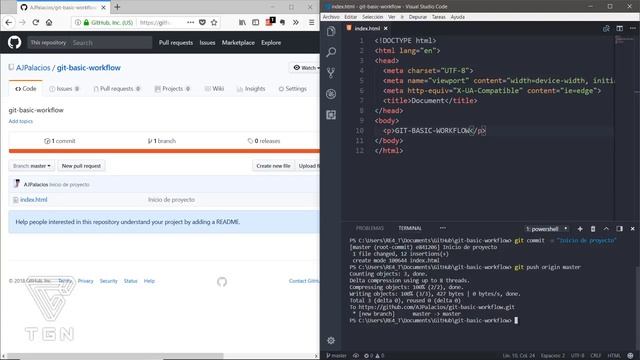Toggle the Firefox sidebar view
Screen dimensions: 640x360
click(256, 22)
